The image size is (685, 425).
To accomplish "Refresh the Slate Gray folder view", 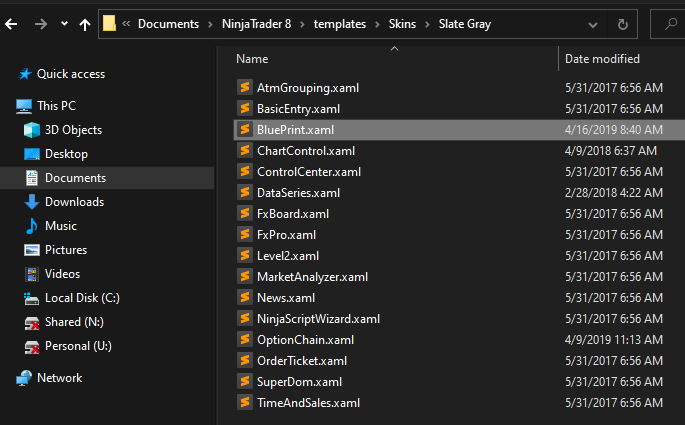I will click(623, 23).
